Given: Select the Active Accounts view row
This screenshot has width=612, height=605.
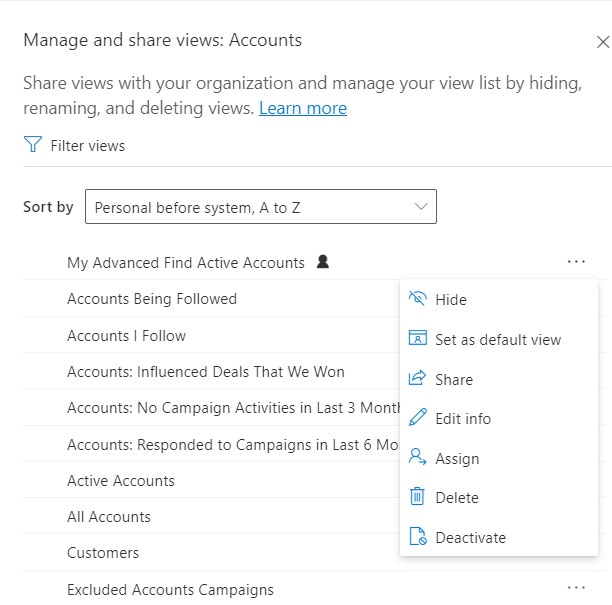Looking at the screenshot, I should (x=211, y=480).
